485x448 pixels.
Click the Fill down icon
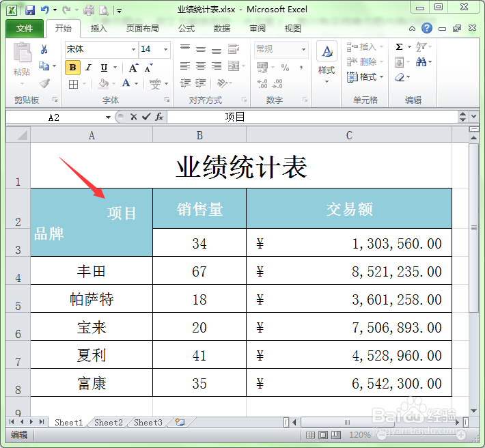click(400, 62)
